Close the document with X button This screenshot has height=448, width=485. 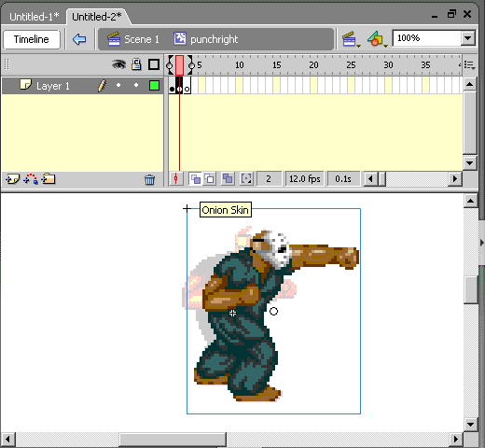[467, 14]
